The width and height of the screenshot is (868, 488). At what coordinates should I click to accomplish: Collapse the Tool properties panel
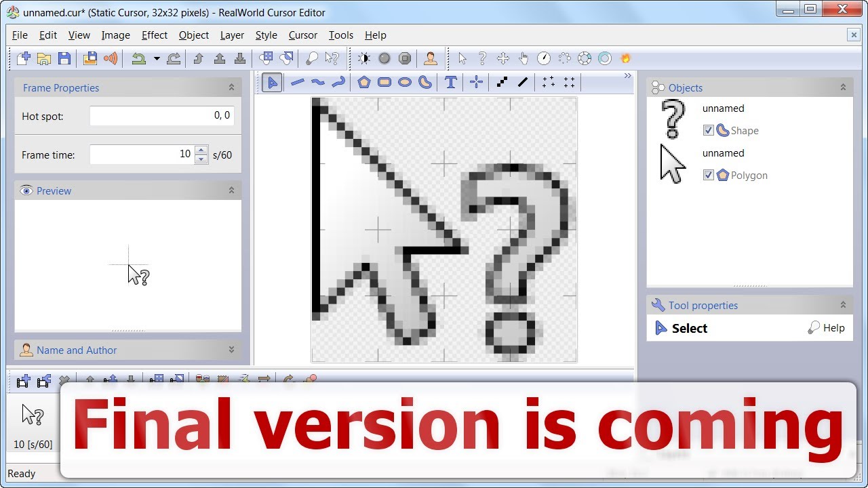point(843,305)
